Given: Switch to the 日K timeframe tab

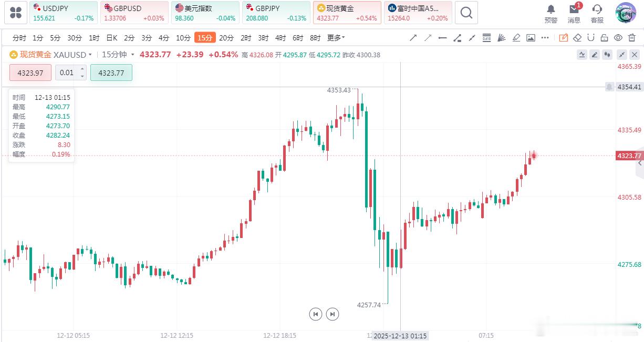Looking at the screenshot, I should click(112, 38).
